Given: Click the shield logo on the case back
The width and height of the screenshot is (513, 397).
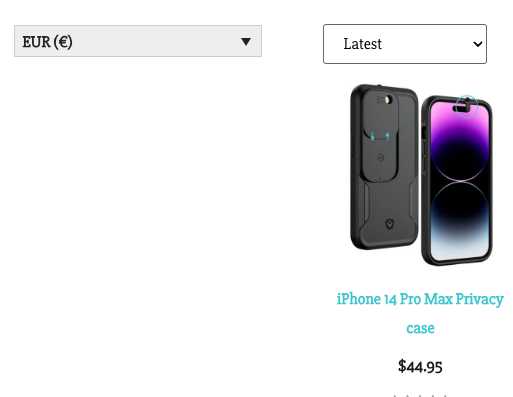Looking at the screenshot, I should pyautogui.click(x=390, y=224).
